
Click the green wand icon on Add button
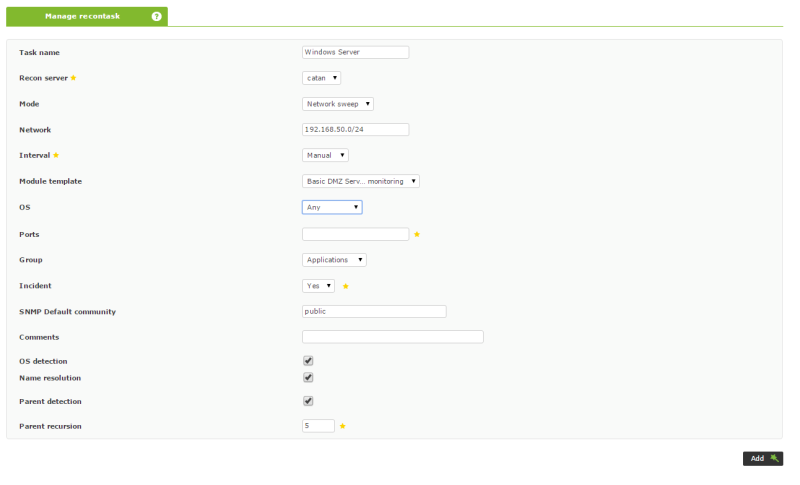coord(774,458)
